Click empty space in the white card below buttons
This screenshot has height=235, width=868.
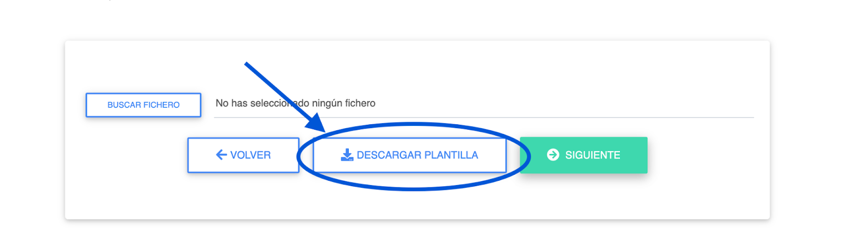click(412, 204)
